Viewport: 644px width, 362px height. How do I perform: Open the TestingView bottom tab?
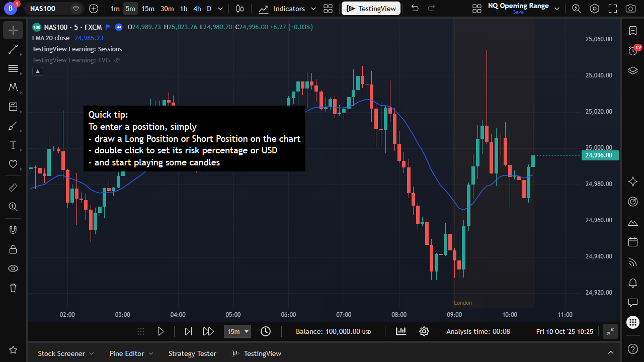click(x=257, y=353)
